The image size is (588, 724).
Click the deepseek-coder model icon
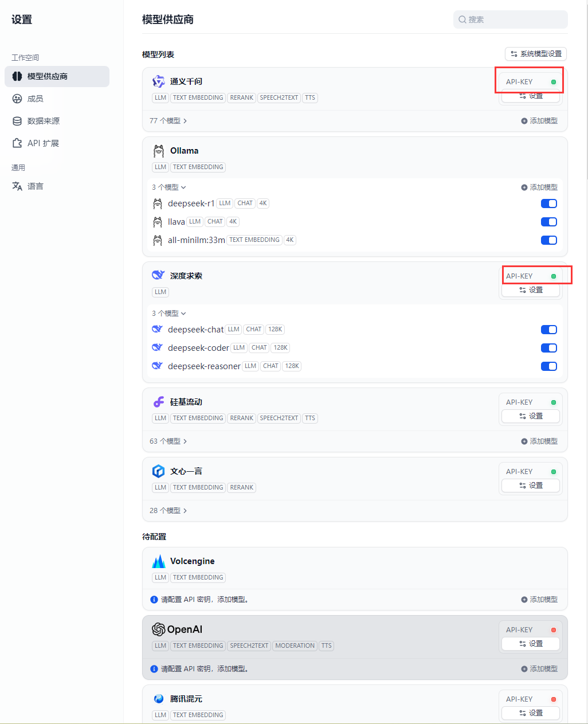pos(157,347)
